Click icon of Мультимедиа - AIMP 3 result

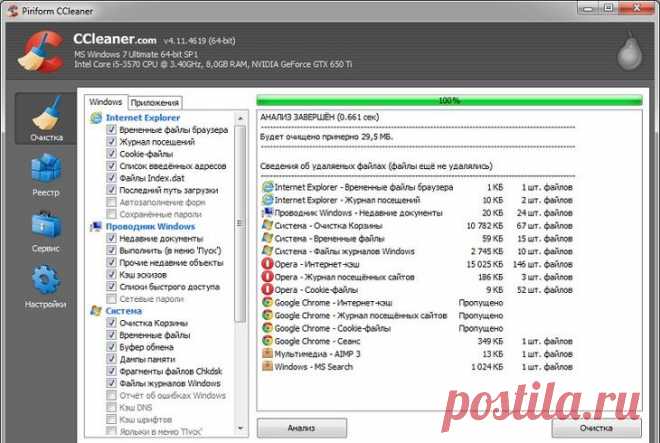click(x=267, y=354)
